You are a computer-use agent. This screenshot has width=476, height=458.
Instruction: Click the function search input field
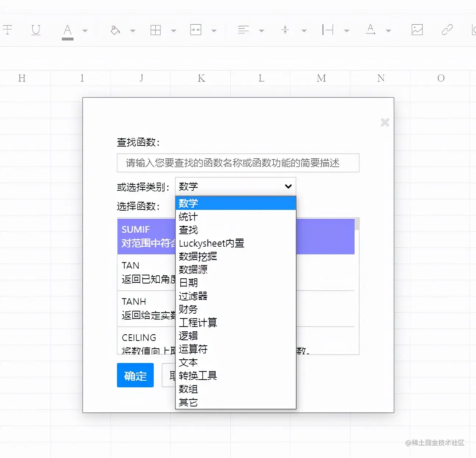coord(238,163)
